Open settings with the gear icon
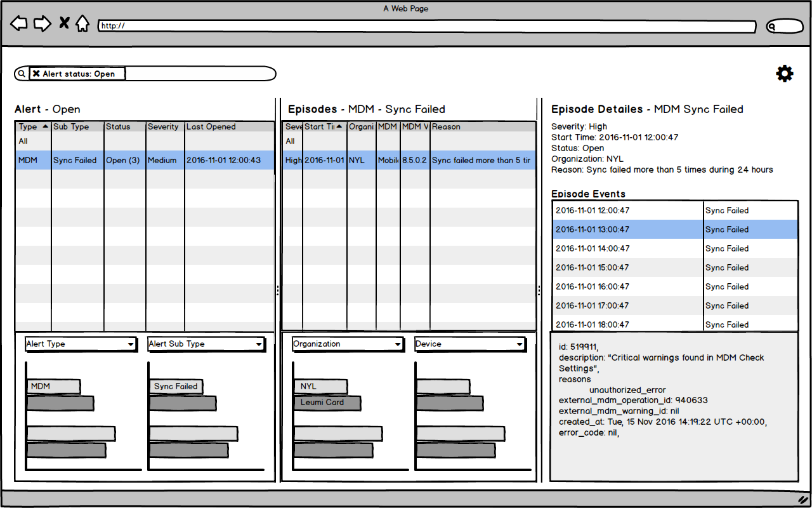Image resolution: width=812 pixels, height=508 pixels. point(785,73)
